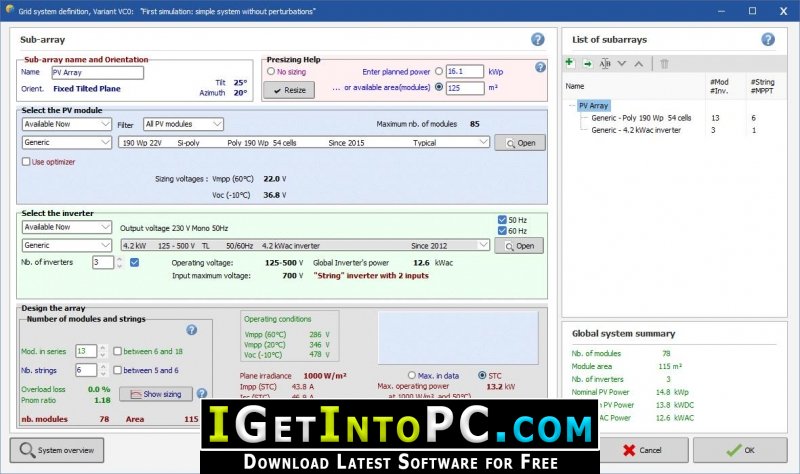
Task: Click the "String" inverter with 2 inputs text
Action: (371, 276)
